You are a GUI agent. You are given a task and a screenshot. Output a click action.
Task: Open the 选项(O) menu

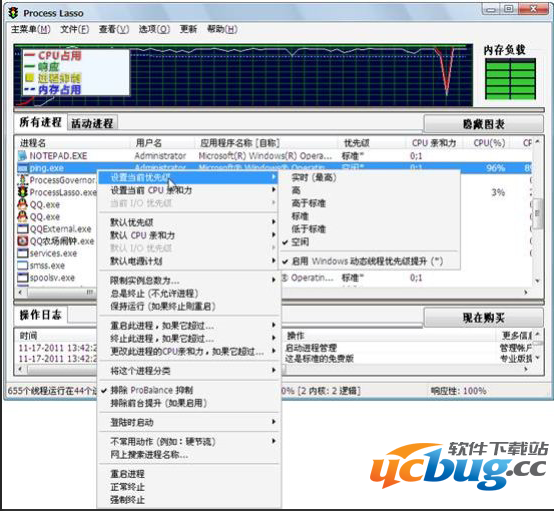154,29
